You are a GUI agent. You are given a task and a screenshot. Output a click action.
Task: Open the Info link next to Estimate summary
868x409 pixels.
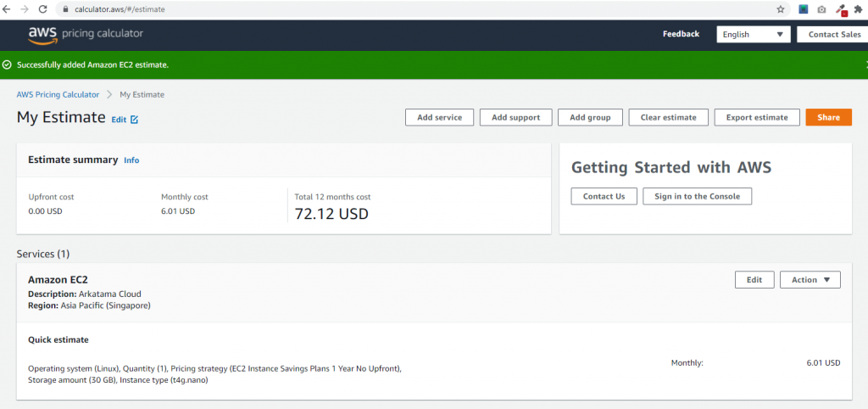click(x=131, y=160)
